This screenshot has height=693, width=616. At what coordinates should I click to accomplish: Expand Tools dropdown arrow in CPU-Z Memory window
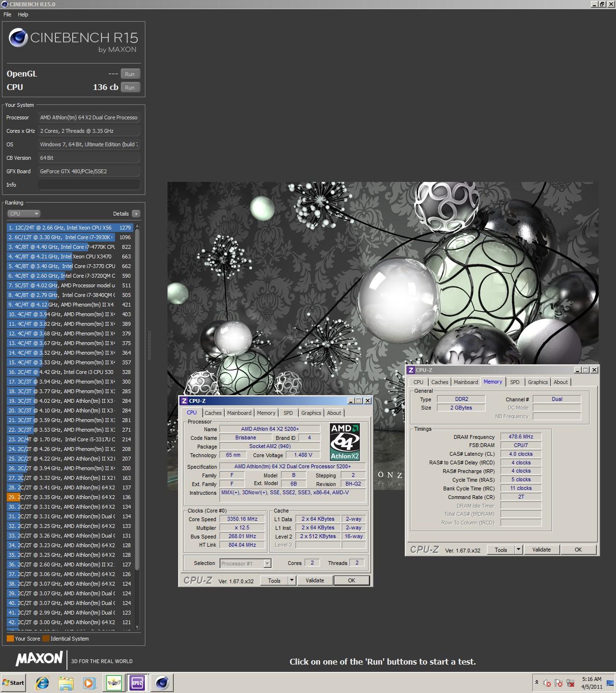tap(518, 550)
